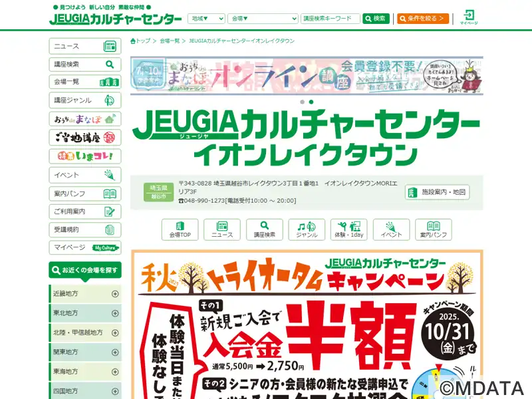The image size is (532, 399).
Task: Open 会場一覧 in the left sidebar
Action: pos(85,82)
